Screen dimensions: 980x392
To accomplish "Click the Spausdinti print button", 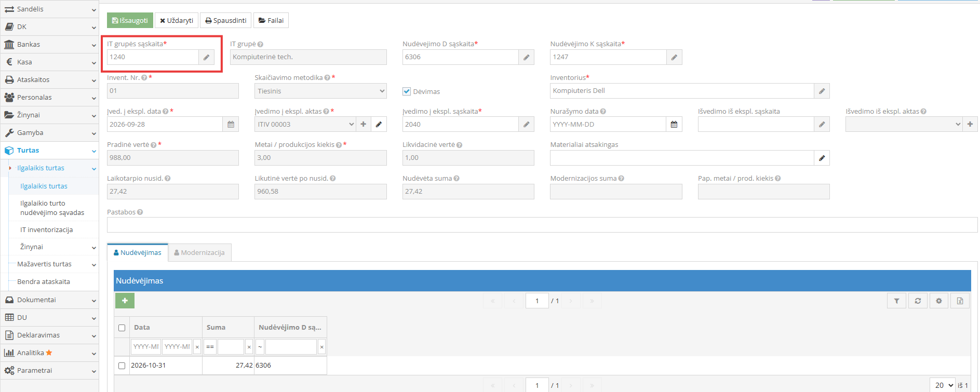I will [x=226, y=20].
